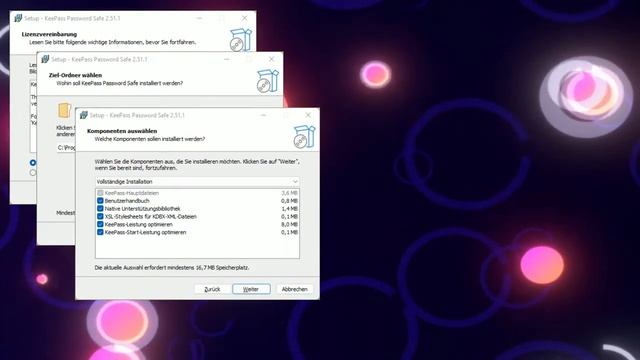The width and height of the screenshot is (640, 360).
Task: Click the KeePass icon in the Ziel-Ordner window title bar
Action: (x=45, y=59)
